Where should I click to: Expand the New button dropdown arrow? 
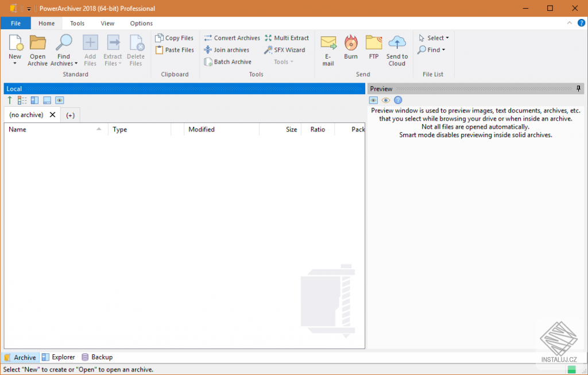tap(15, 63)
